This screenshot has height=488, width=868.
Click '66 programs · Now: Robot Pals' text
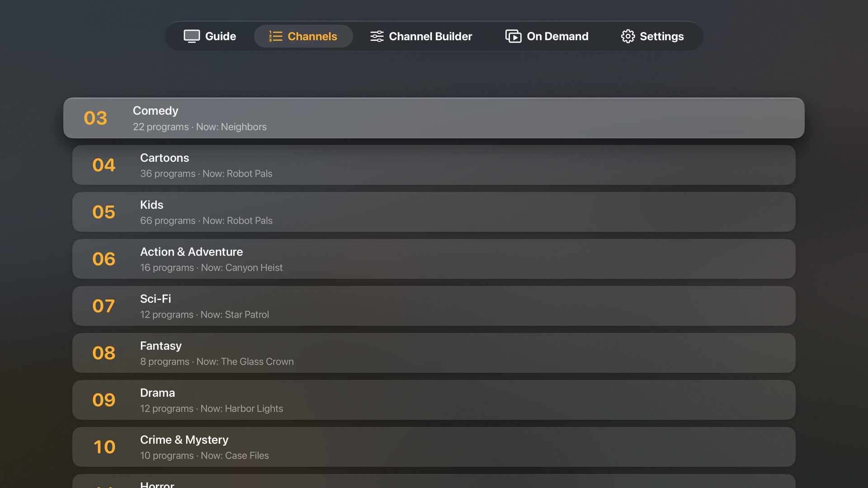click(206, 221)
